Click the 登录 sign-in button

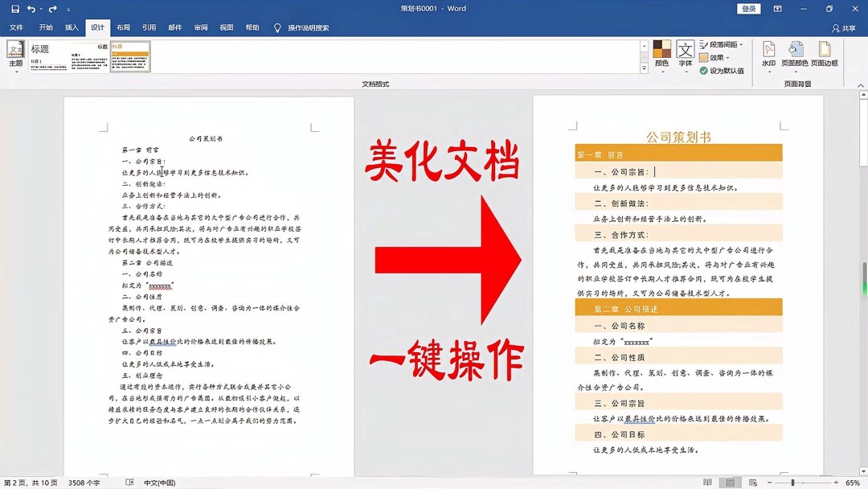[x=748, y=7]
